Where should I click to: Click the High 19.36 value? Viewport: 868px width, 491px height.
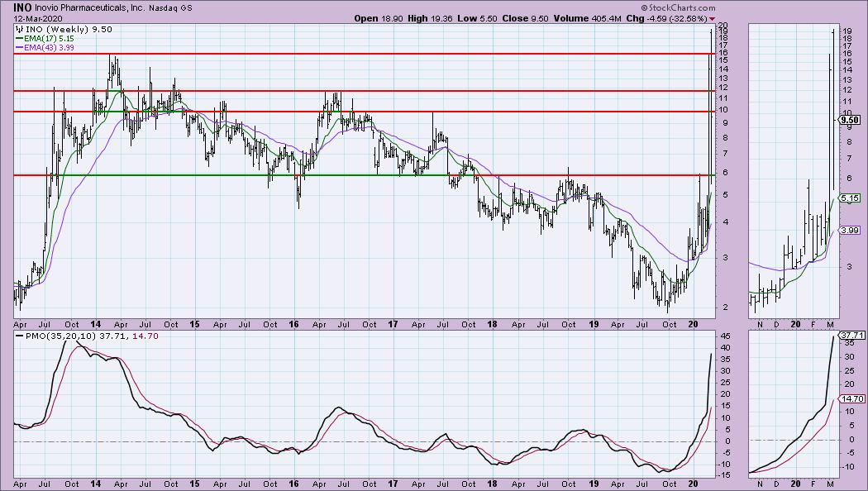430,18
